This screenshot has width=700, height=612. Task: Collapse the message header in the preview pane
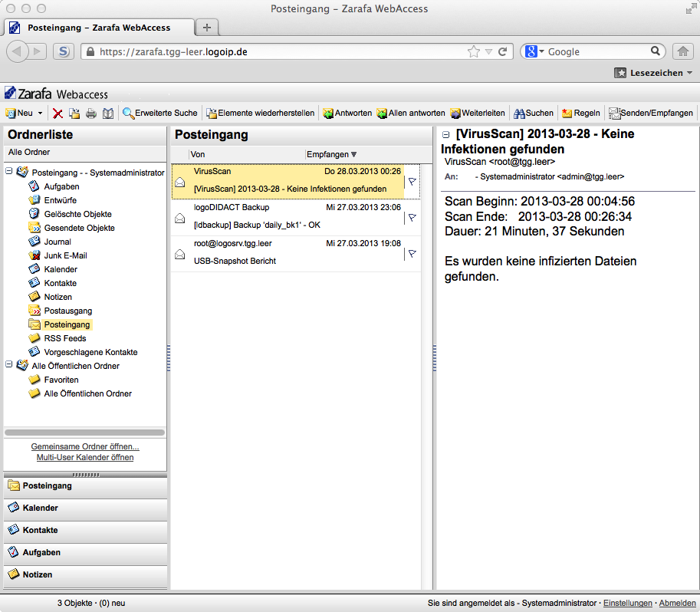tap(445, 134)
